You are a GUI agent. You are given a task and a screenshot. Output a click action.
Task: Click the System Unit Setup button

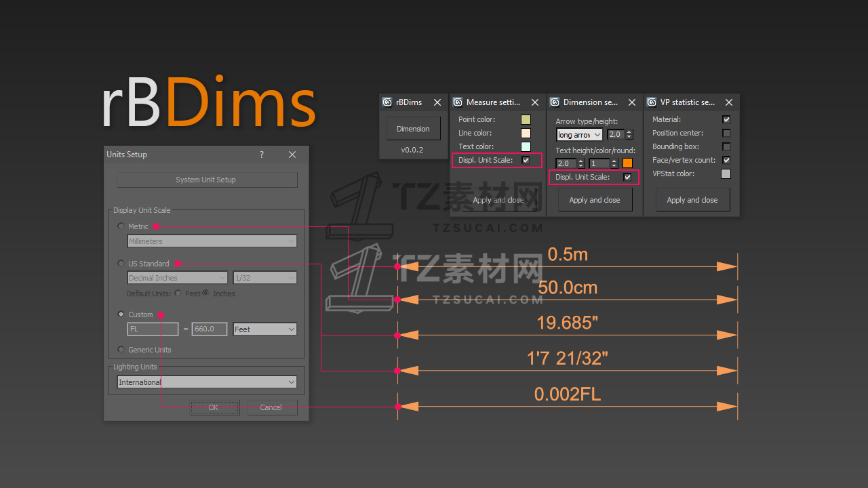(207, 180)
